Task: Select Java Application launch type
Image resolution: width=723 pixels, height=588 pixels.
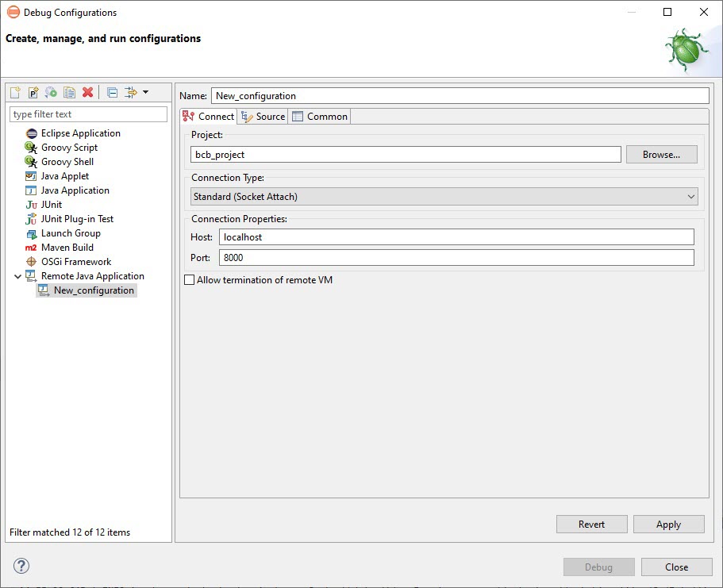Action: click(x=75, y=190)
